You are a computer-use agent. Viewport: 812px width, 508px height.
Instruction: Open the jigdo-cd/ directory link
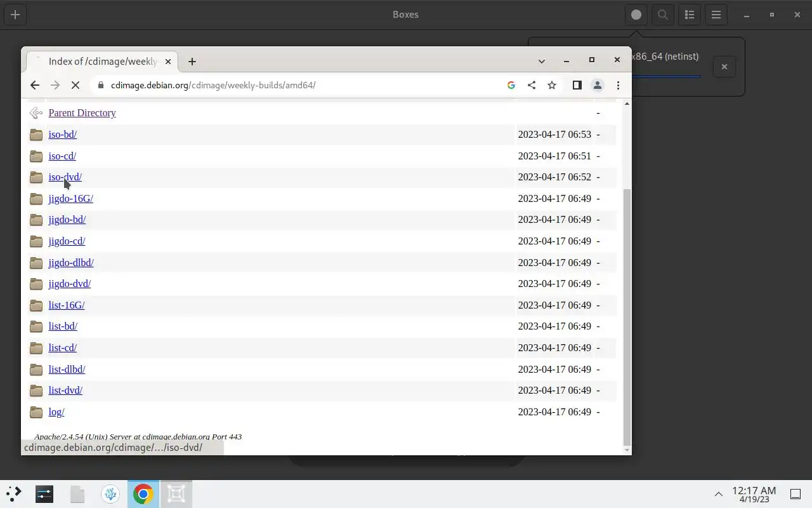tap(67, 241)
